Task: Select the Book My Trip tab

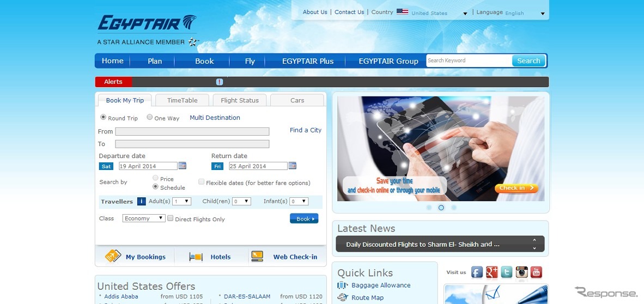Action: (125, 100)
